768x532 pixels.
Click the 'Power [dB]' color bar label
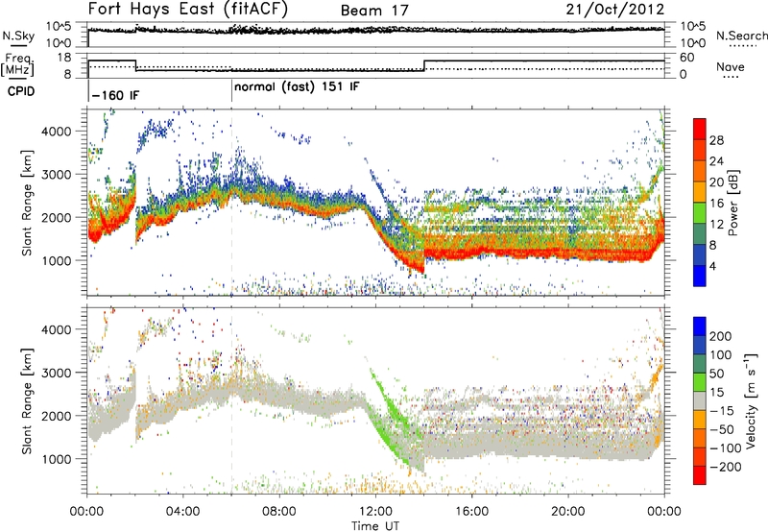[x=732, y=203]
